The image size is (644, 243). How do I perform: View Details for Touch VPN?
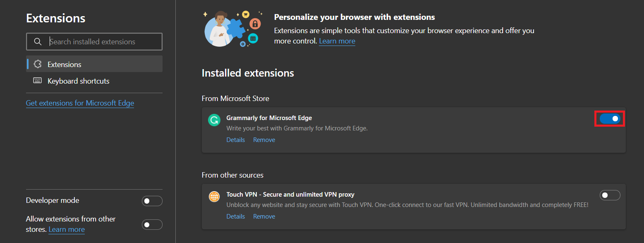tap(236, 217)
